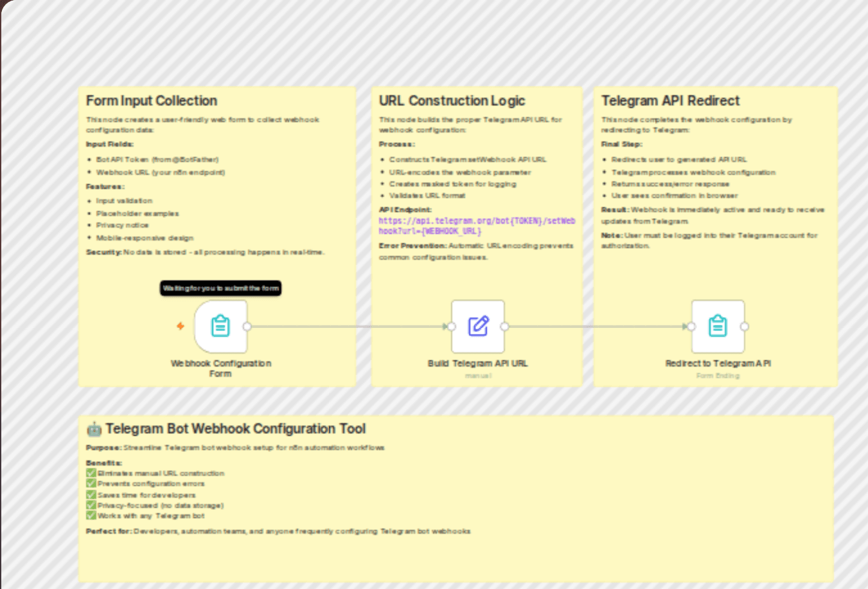Click input connector of Redirect to Telegram API node
The image size is (868, 589).
pos(691,327)
